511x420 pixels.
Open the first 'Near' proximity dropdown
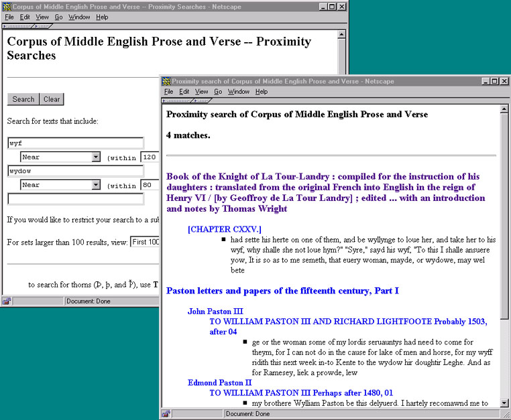[x=95, y=157]
